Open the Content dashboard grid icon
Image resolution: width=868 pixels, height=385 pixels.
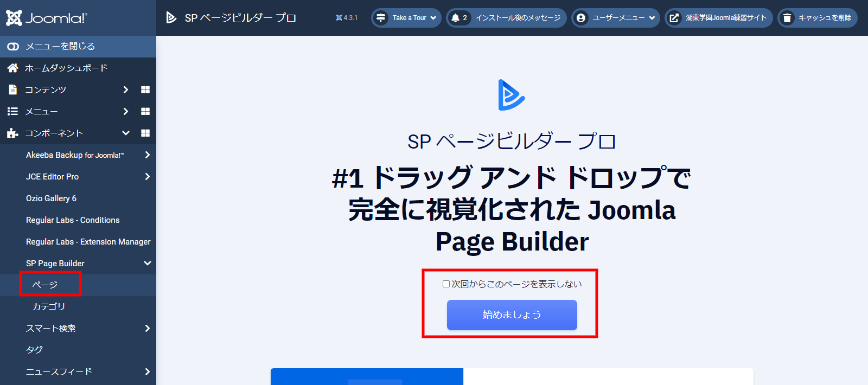[145, 89]
